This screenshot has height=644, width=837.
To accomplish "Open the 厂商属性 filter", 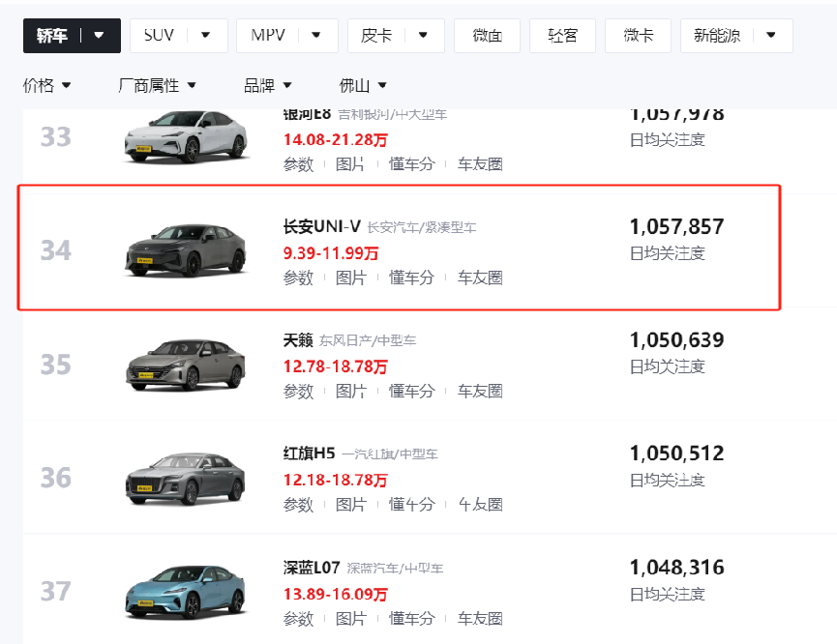I will pos(157,86).
